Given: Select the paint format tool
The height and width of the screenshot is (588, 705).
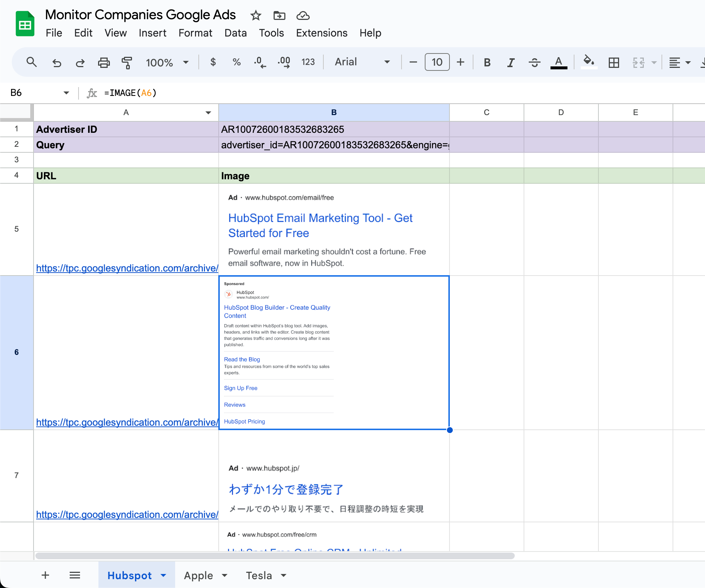Looking at the screenshot, I should (x=127, y=62).
